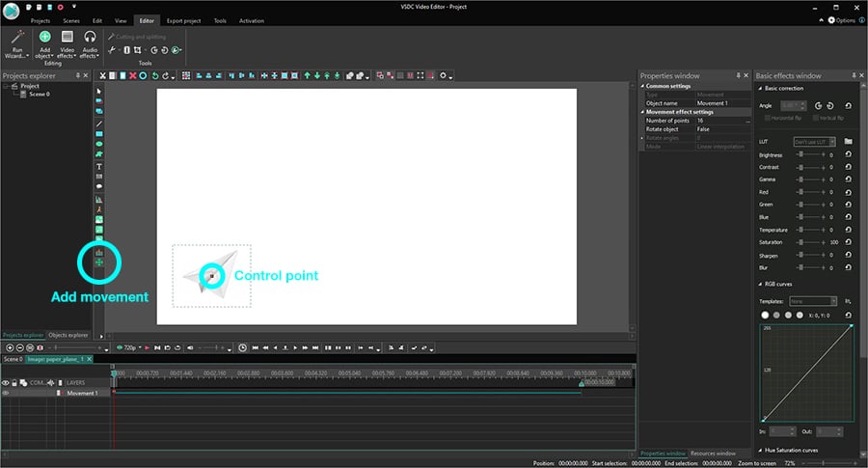Select the Tooltip speech bubble tool

click(x=99, y=186)
